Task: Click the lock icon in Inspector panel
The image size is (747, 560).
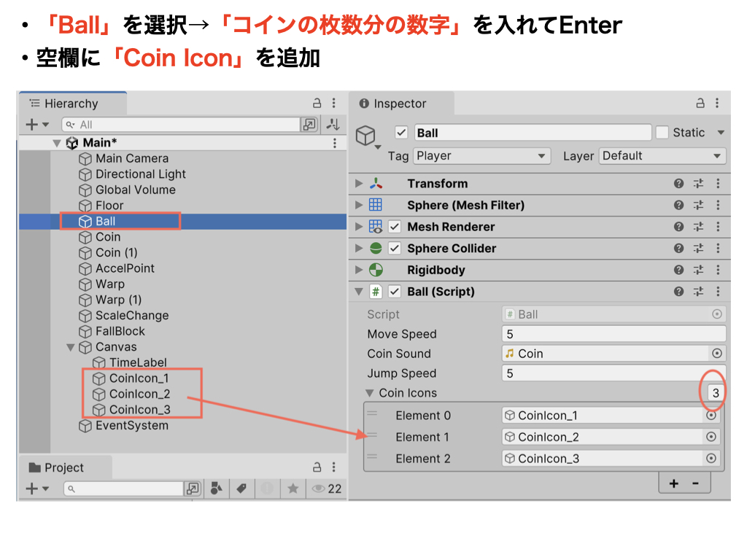Action: point(700,104)
